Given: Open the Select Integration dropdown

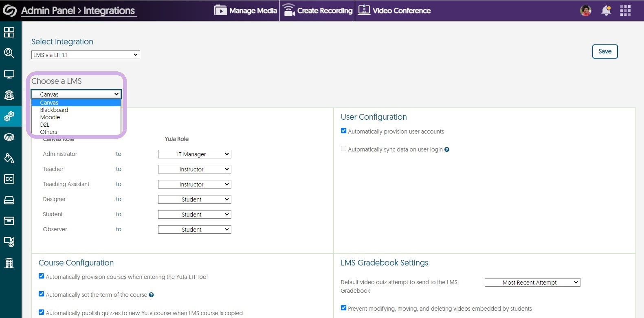Looking at the screenshot, I should [x=86, y=55].
